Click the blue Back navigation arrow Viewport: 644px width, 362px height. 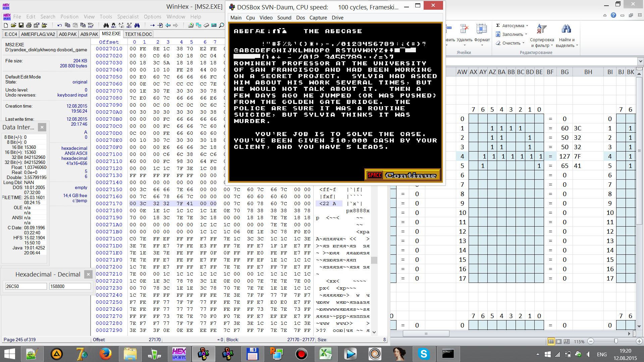click(x=168, y=25)
